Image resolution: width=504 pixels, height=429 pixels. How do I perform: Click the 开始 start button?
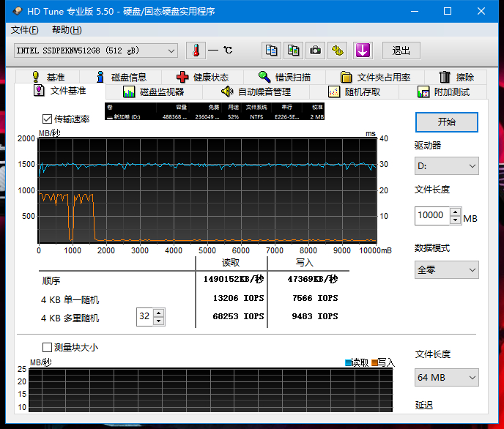click(446, 122)
